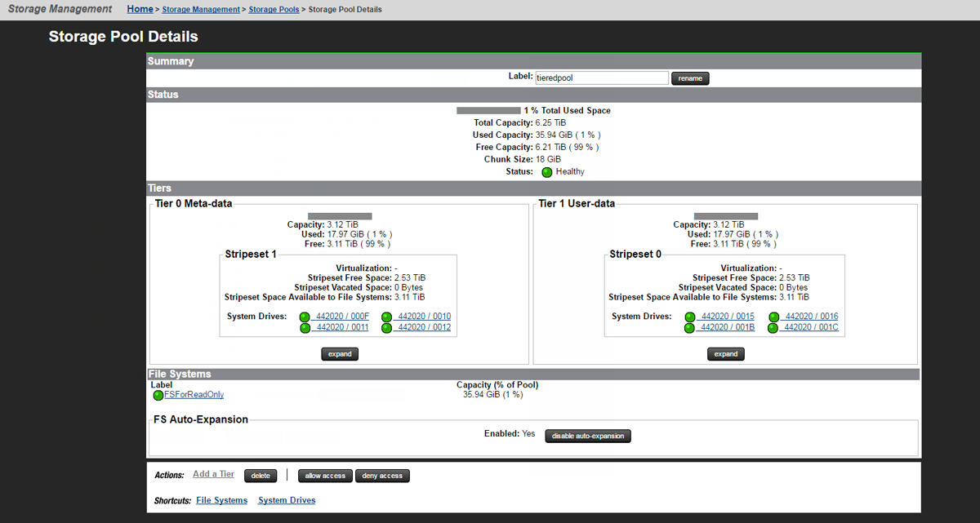Click the Total Used Space progress bar
Viewport: 980px width, 523px height.
[x=488, y=110]
